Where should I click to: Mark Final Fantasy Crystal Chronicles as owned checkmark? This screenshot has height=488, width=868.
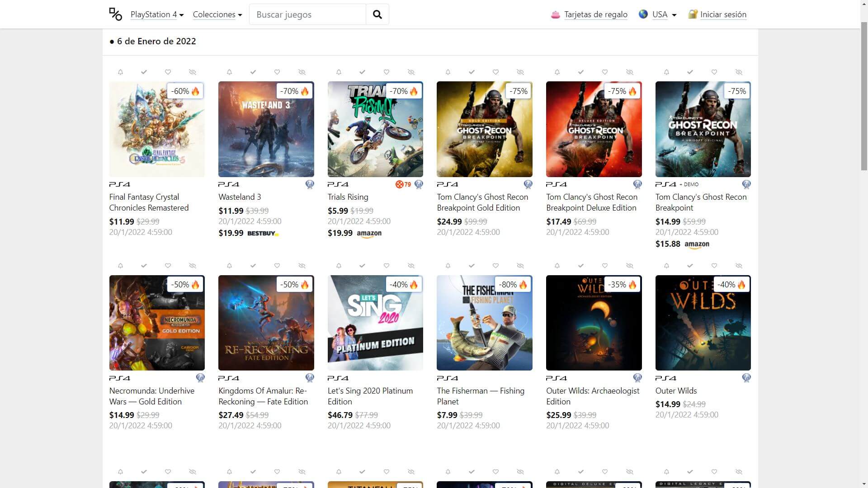coord(144,72)
